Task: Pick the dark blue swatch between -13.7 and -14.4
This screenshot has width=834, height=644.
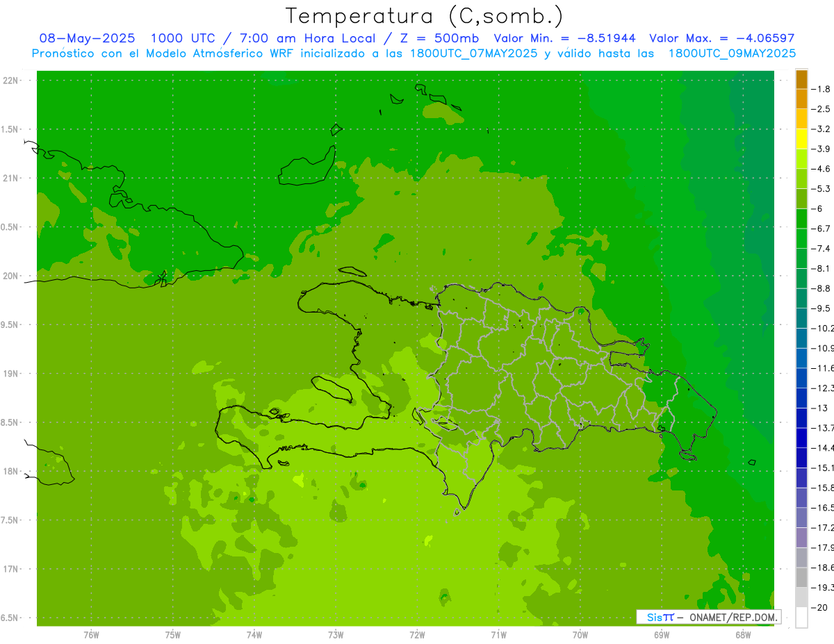Action: pos(801,438)
